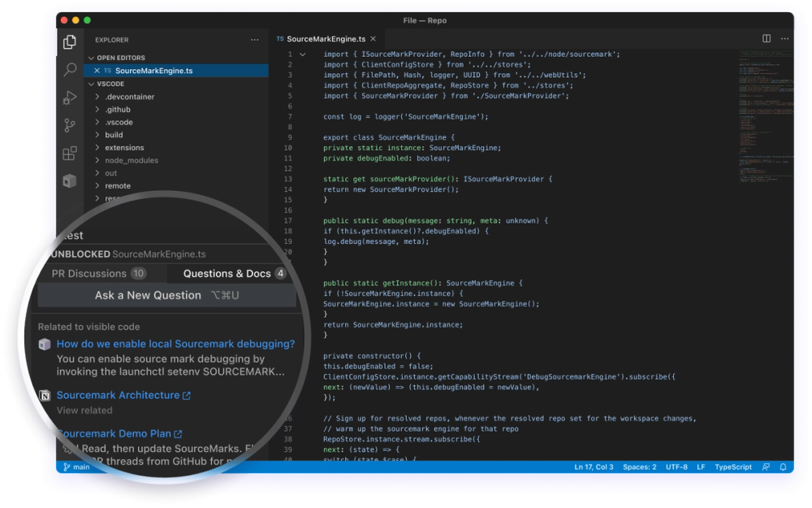The height and width of the screenshot is (508, 812).
Task: Expand the .vscode folder
Action: click(x=97, y=123)
